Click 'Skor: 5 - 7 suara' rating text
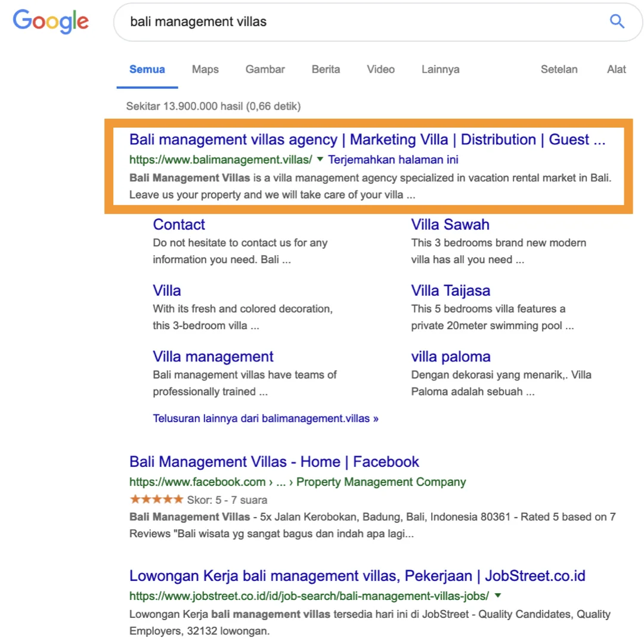Viewport: 644px width, 644px height. [227, 500]
